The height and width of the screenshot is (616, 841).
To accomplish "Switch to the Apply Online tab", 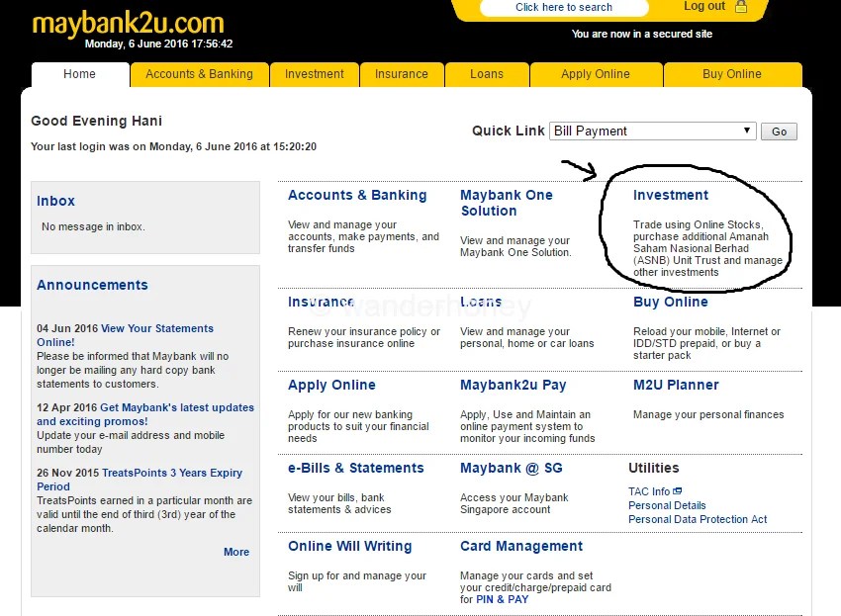I will coord(596,74).
